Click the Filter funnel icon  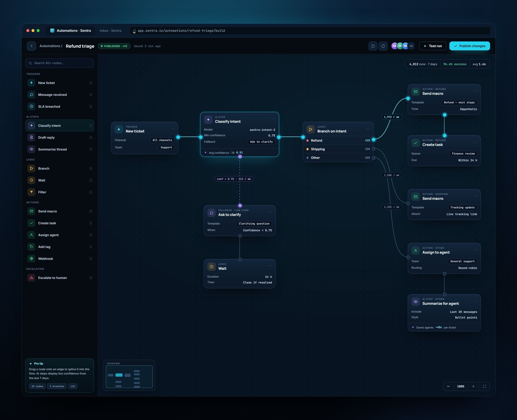[x=32, y=192]
